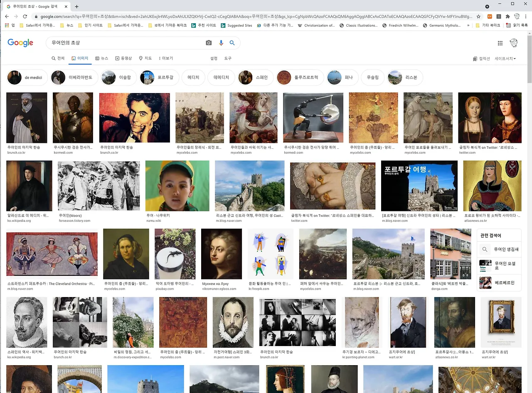Open a new browser tab
The width and height of the screenshot is (532, 393).
(x=76, y=7)
